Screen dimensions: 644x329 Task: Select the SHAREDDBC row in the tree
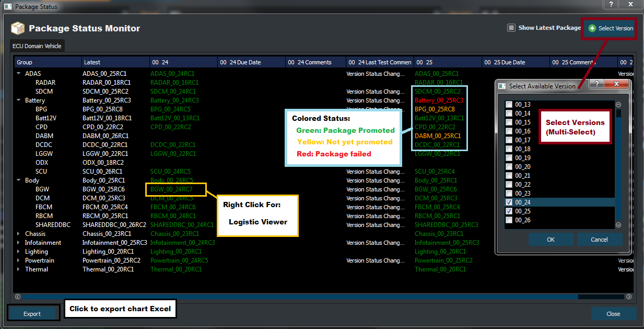(x=53, y=225)
